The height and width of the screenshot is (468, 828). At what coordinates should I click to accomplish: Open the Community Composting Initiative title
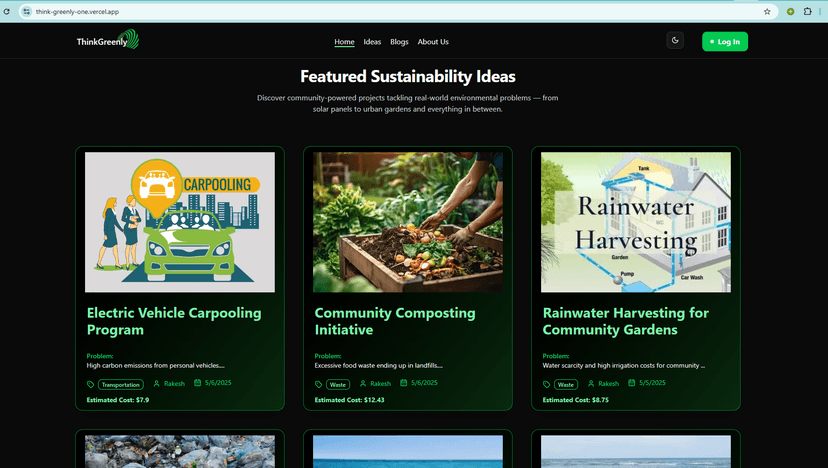coord(395,321)
